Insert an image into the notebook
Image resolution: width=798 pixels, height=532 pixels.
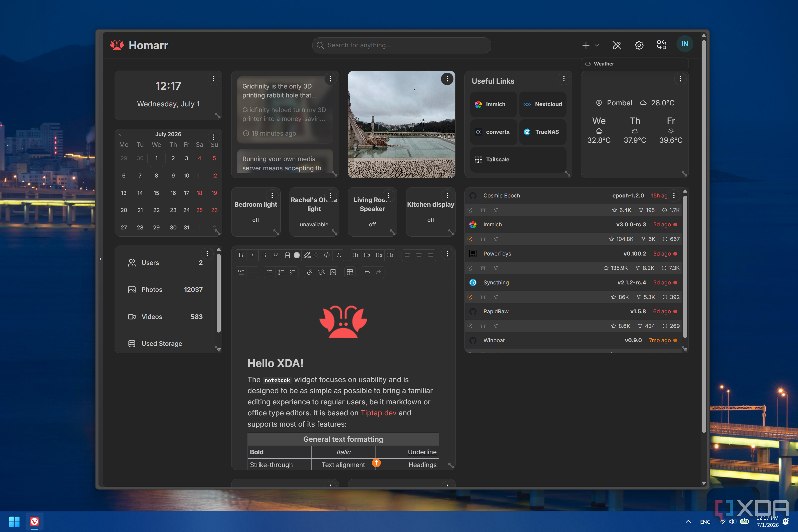click(x=333, y=272)
